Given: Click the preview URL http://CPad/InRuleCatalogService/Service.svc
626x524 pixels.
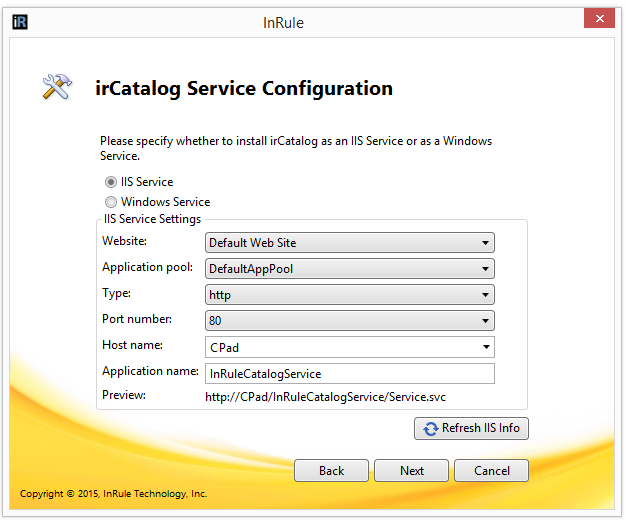Looking at the screenshot, I should coord(325,397).
